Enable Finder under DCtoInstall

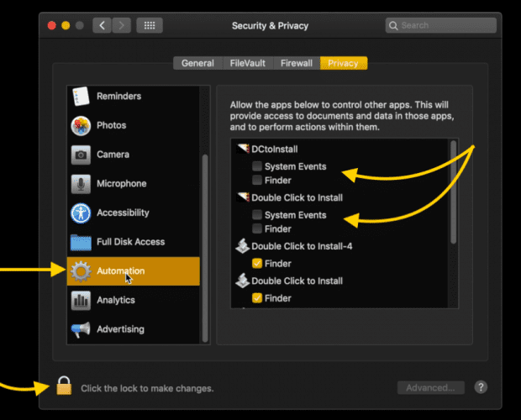pos(257,180)
